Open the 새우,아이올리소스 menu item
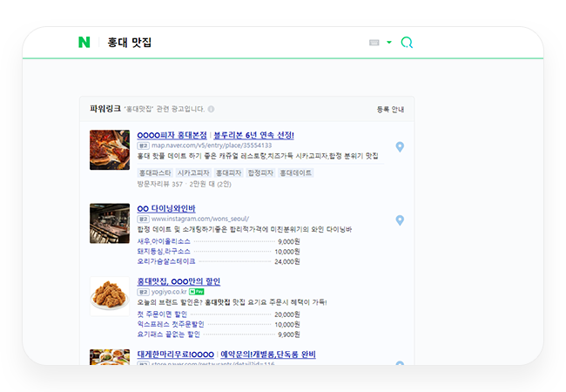This screenshot has width=566, height=392. 164,241
